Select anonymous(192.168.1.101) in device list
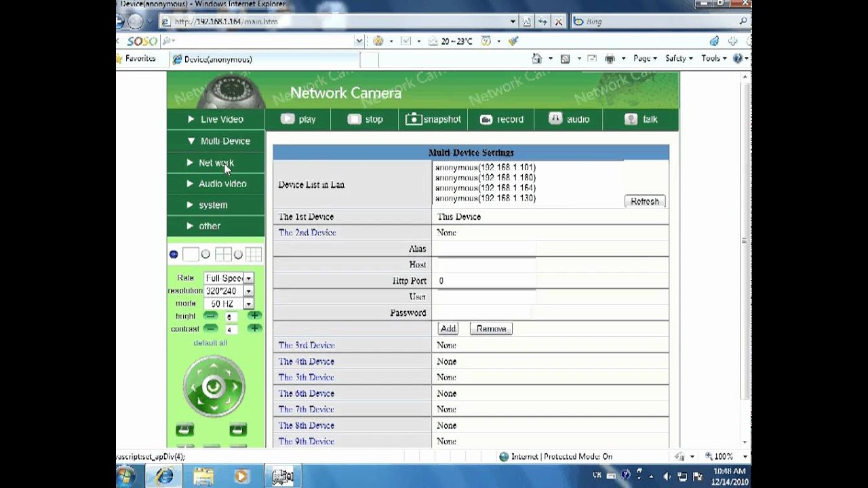The width and height of the screenshot is (868, 488). coord(486,167)
